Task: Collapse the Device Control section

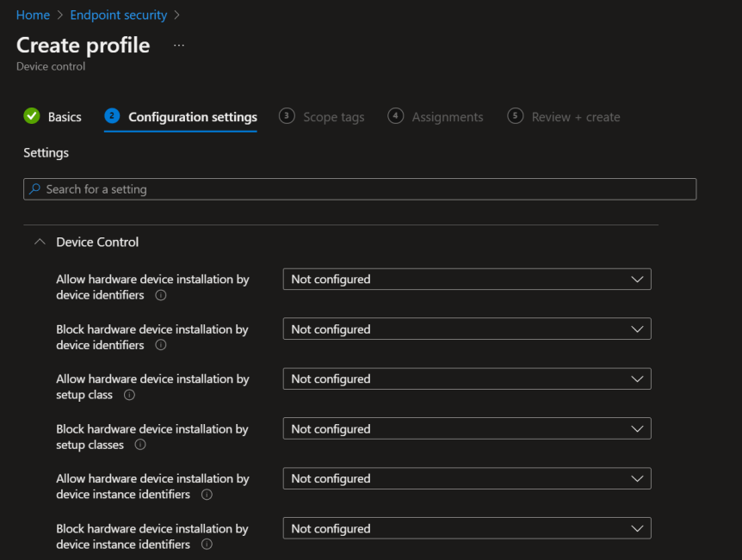Action: coord(39,242)
